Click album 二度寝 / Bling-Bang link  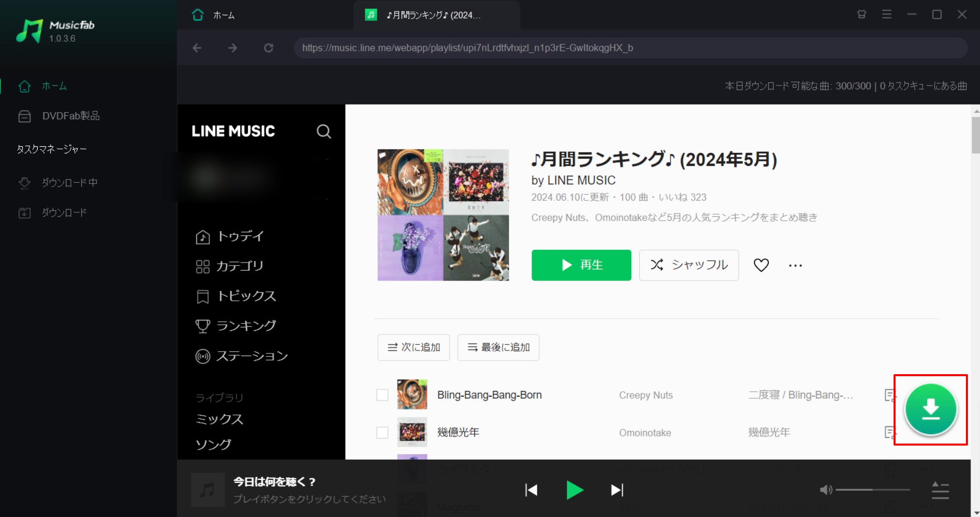(801, 395)
